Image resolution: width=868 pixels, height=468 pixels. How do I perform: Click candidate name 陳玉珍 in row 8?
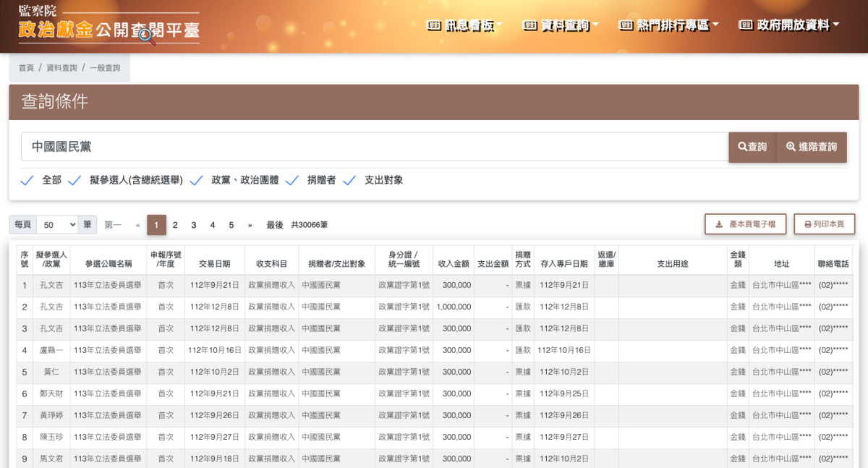coord(51,437)
